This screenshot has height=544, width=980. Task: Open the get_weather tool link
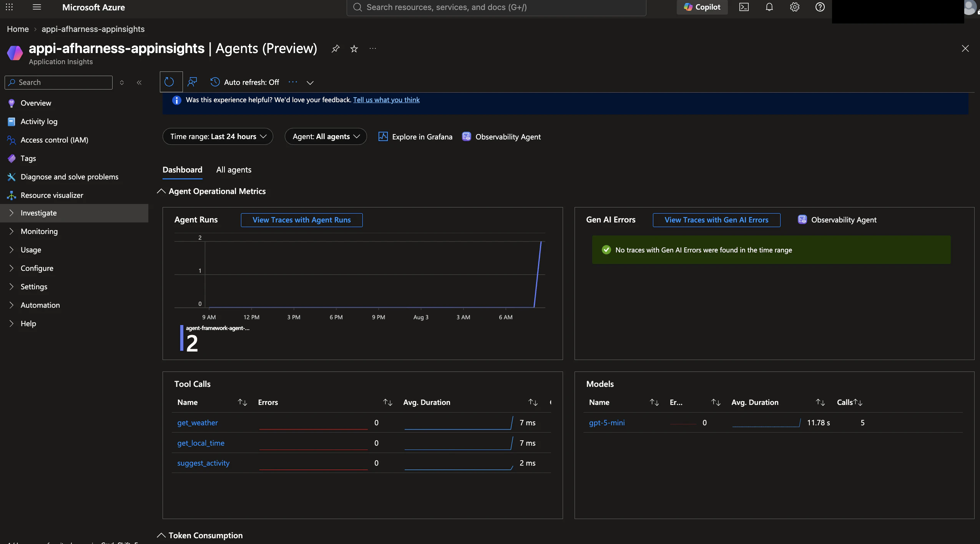[198, 423]
